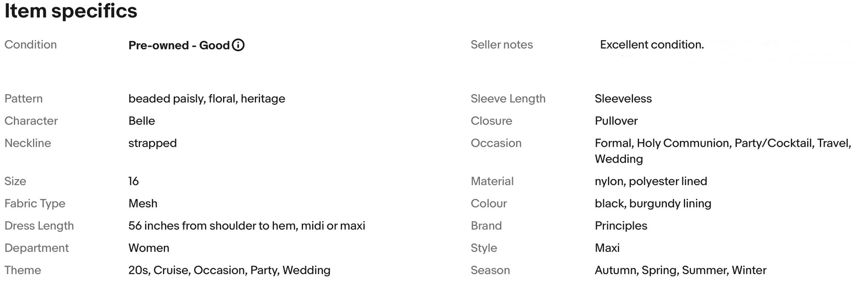
Task: Open the condition info icon
Action: coord(238,45)
